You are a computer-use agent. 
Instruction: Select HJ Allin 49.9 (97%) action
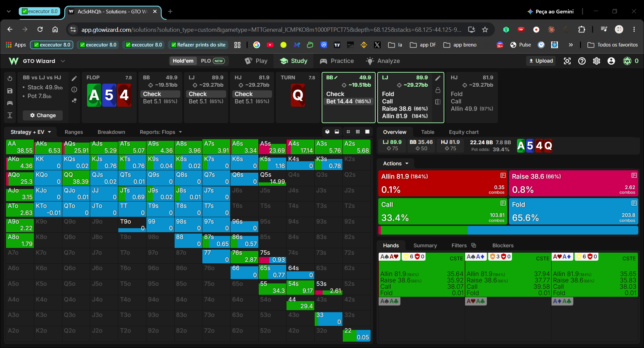coord(472,109)
